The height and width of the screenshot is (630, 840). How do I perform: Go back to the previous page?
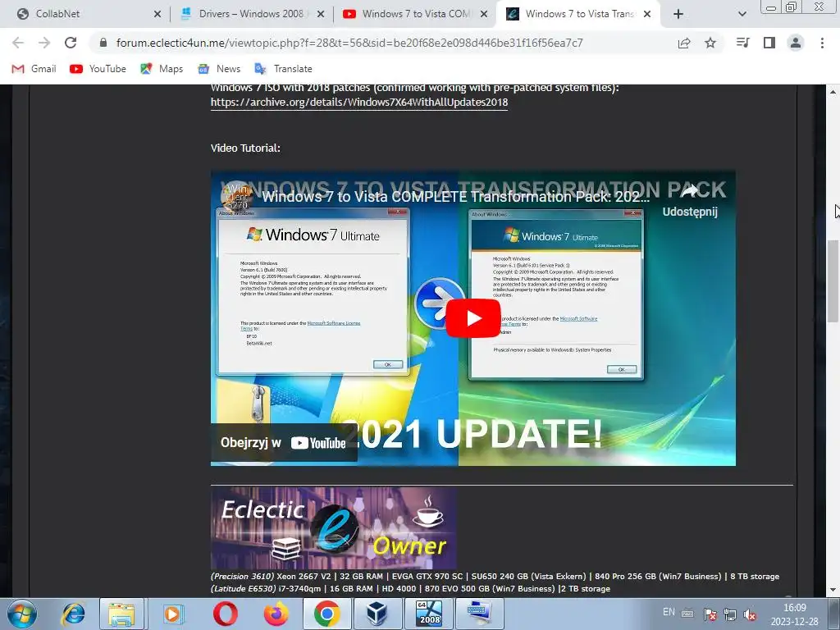point(18,43)
